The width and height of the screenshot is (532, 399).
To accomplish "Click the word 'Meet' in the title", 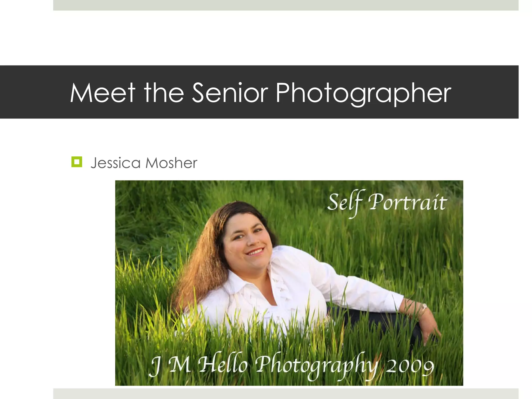I will pyautogui.click(x=103, y=93).
